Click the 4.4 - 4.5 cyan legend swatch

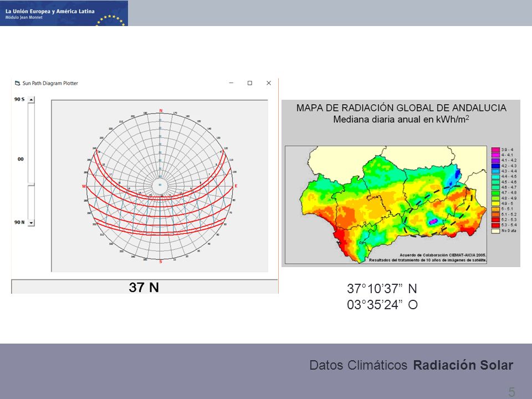[x=495, y=176]
